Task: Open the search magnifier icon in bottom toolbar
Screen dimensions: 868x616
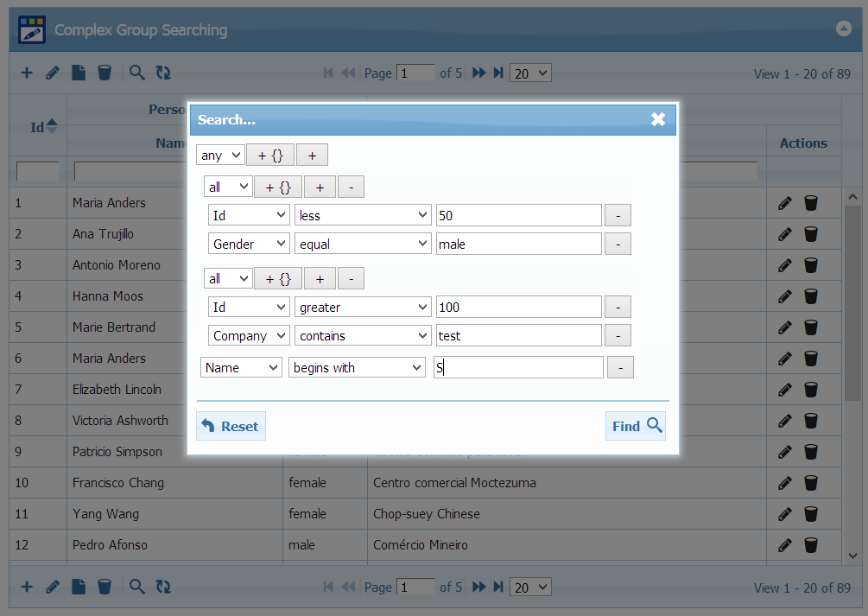Action: (x=136, y=587)
